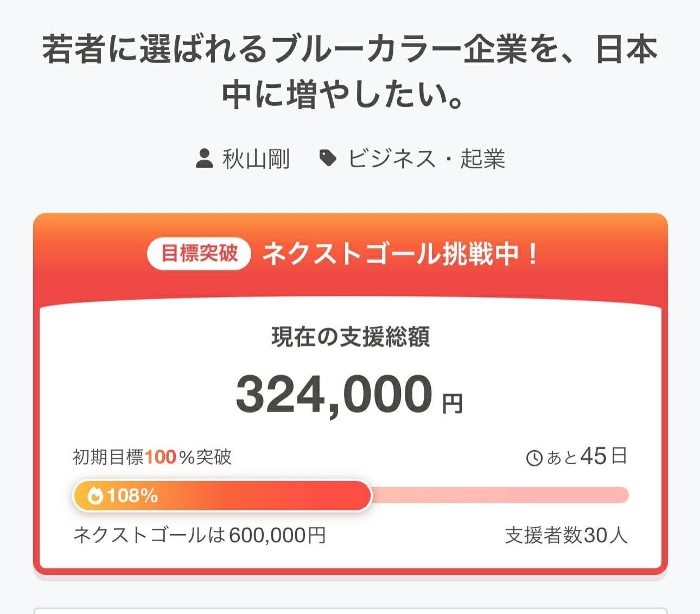
Task: Click the unfilled pink part of the progress bar
Action: click(x=499, y=495)
